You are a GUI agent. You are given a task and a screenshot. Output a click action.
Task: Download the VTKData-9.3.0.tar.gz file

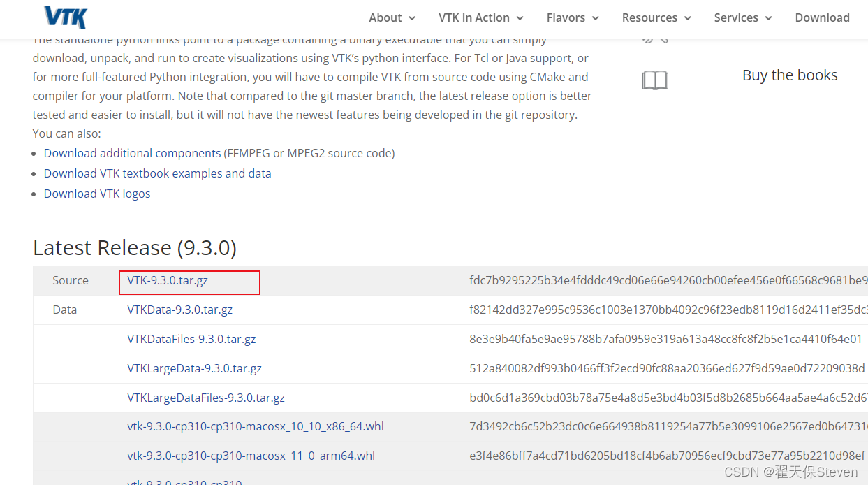point(179,310)
